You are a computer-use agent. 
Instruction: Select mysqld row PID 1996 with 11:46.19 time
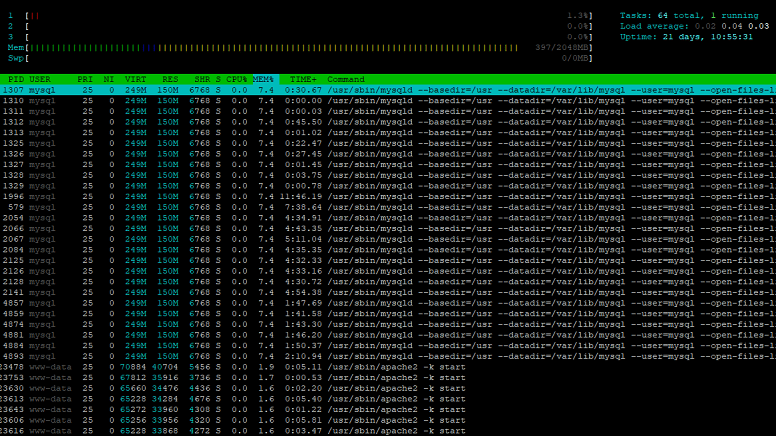tap(388, 196)
